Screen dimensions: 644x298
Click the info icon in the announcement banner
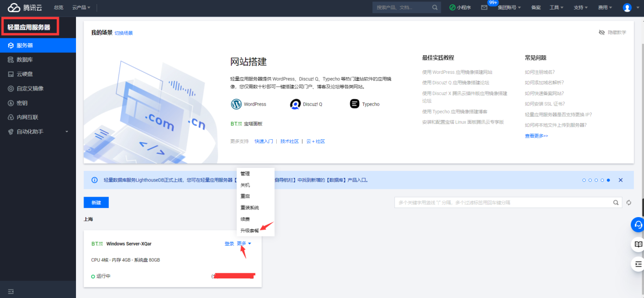(95, 180)
